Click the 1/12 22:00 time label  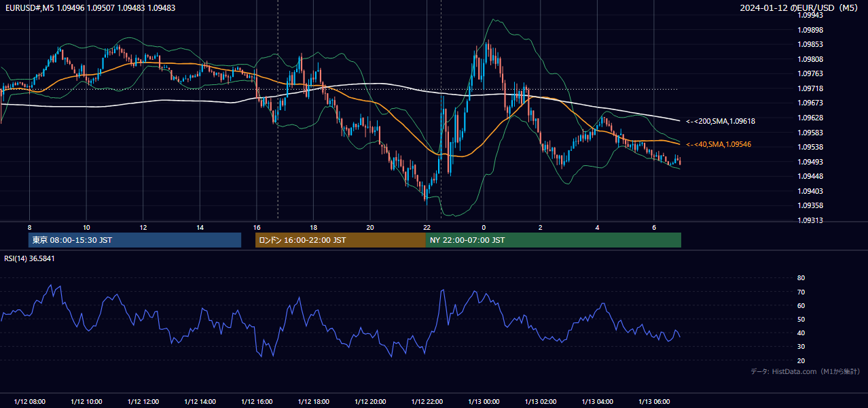[427, 401]
